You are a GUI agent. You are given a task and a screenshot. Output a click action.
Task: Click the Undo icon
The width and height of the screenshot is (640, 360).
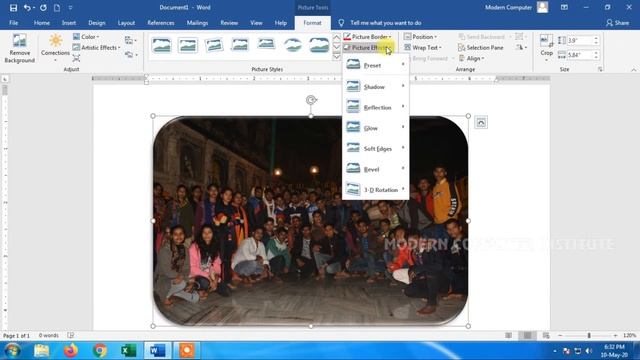[x=27, y=7]
